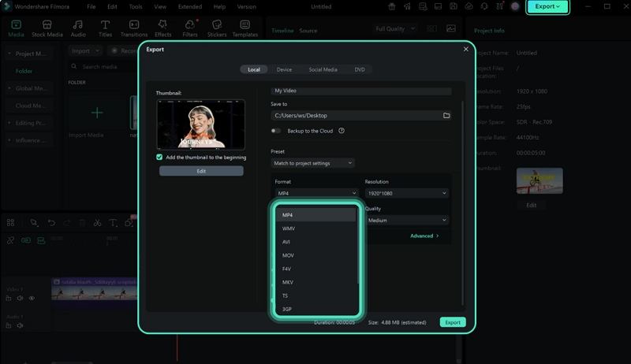This screenshot has width=631, height=364.
Task: Open the Effects panel
Action: click(163, 29)
